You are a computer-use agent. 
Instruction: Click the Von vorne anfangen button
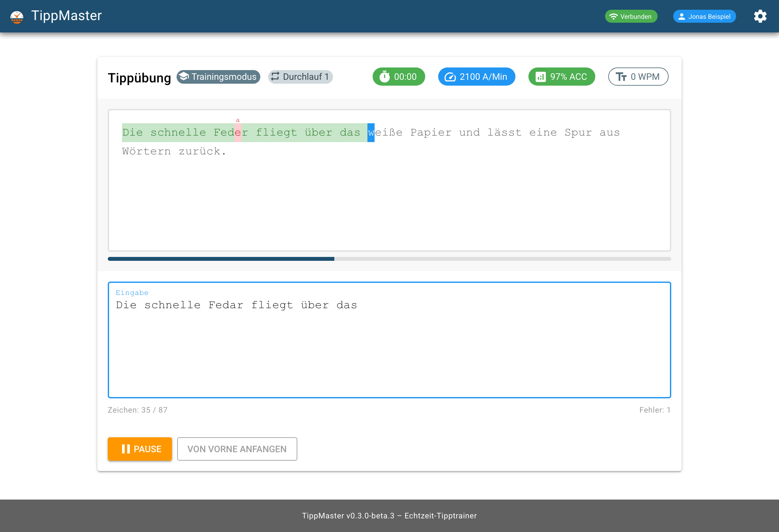point(237,449)
